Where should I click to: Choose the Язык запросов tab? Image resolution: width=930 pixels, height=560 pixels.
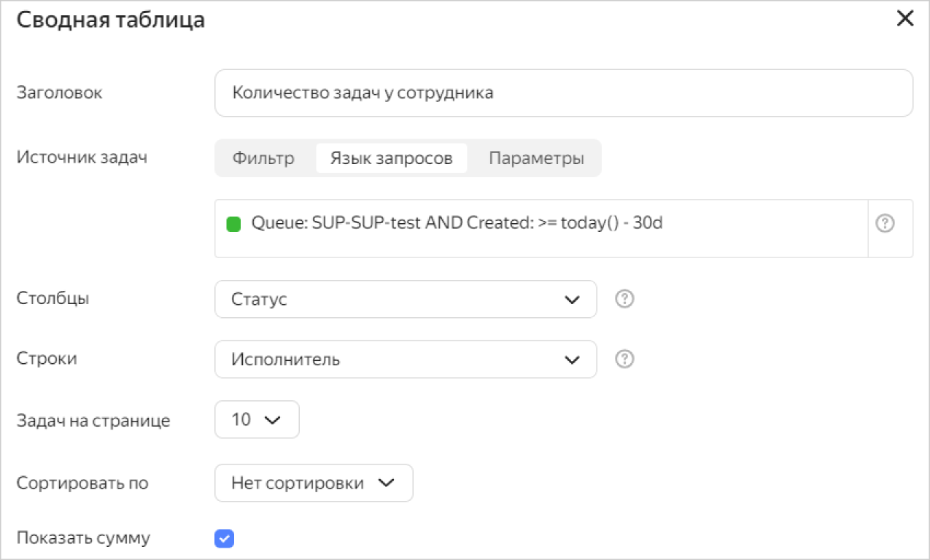pyautogui.click(x=391, y=158)
